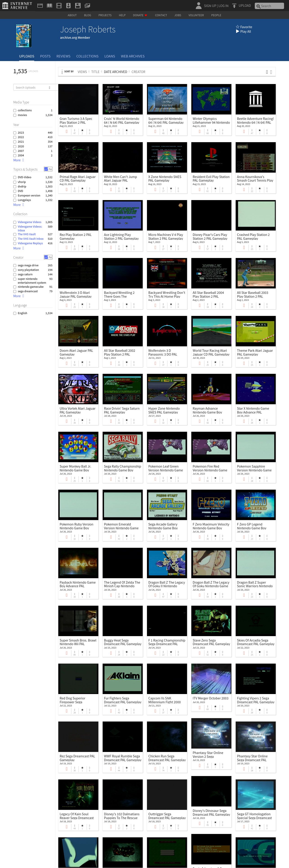Click the heart icon next to Donate
The height and width of the screenshot is (868, 289).
click(x=146, y=15)
